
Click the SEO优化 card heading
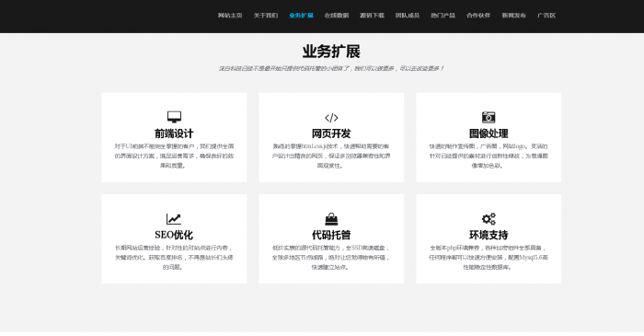[174, 235]
